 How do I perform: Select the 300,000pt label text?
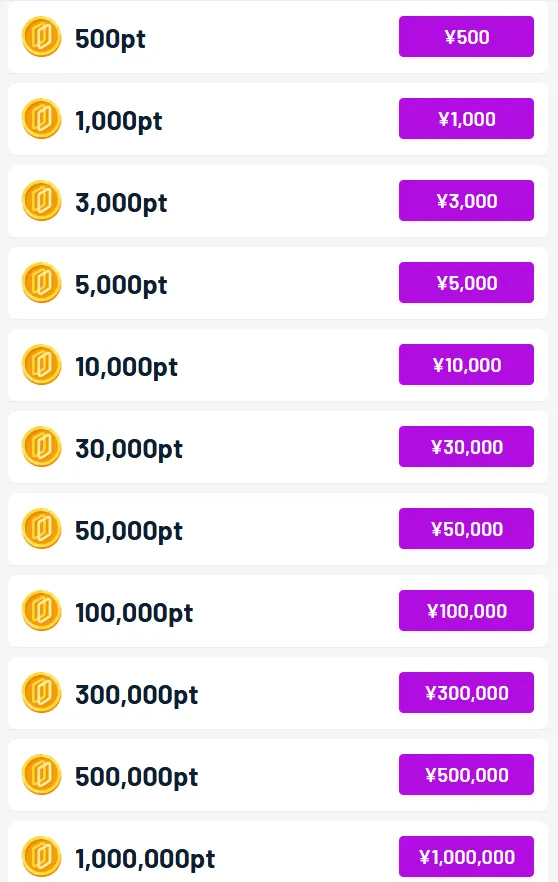137,695
